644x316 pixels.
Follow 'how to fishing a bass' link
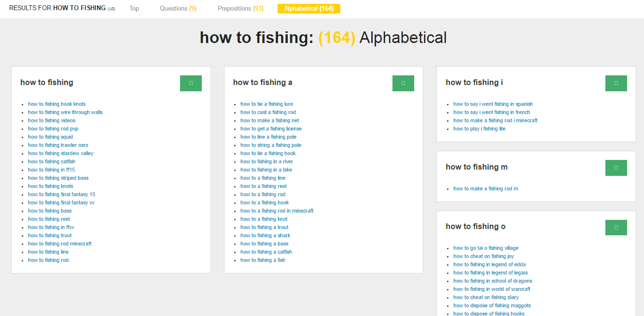(265, 244)
